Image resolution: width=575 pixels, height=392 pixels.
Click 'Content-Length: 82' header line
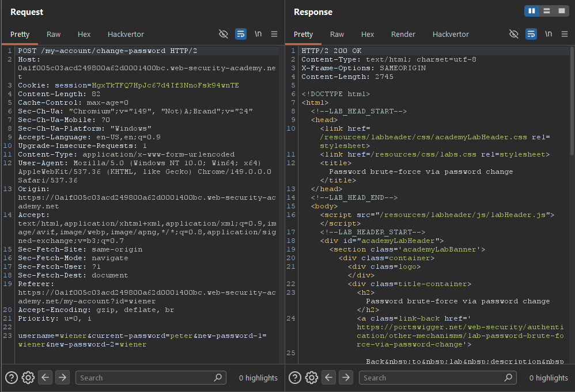coord(59,94)
